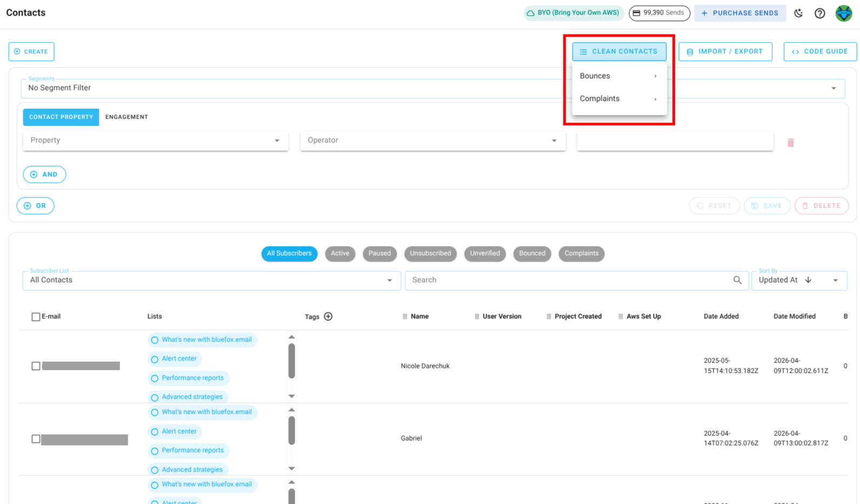Open Import / Export
The height and width of the screenshot is (504, 860).
coord(725,52)
